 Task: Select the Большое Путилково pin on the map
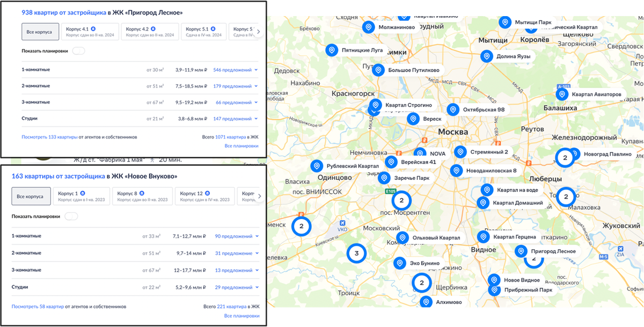pos(378,70)
